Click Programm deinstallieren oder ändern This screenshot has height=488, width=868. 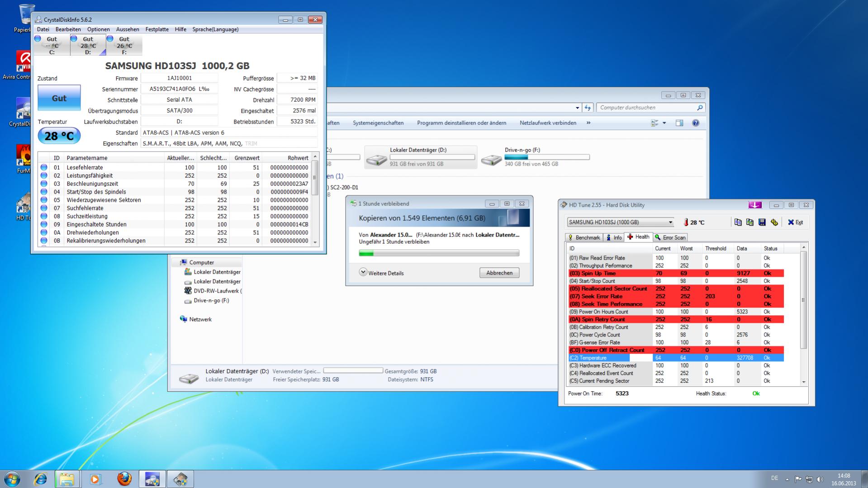[461, 123]
